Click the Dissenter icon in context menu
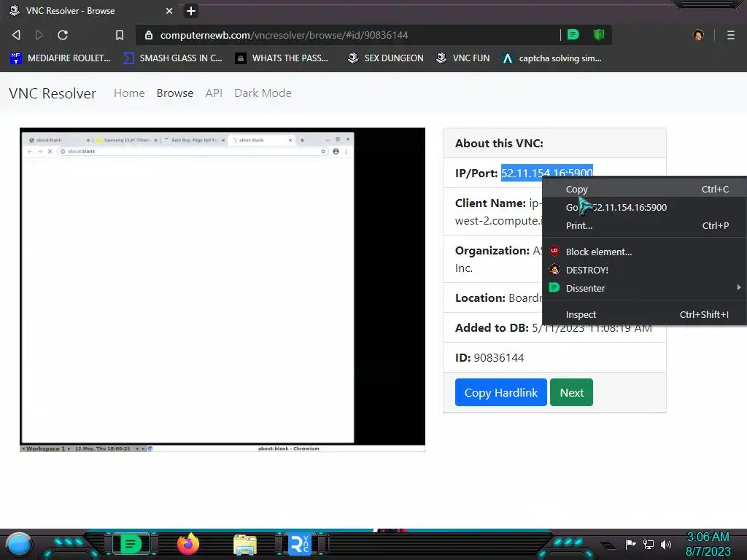 coord(554,287)
